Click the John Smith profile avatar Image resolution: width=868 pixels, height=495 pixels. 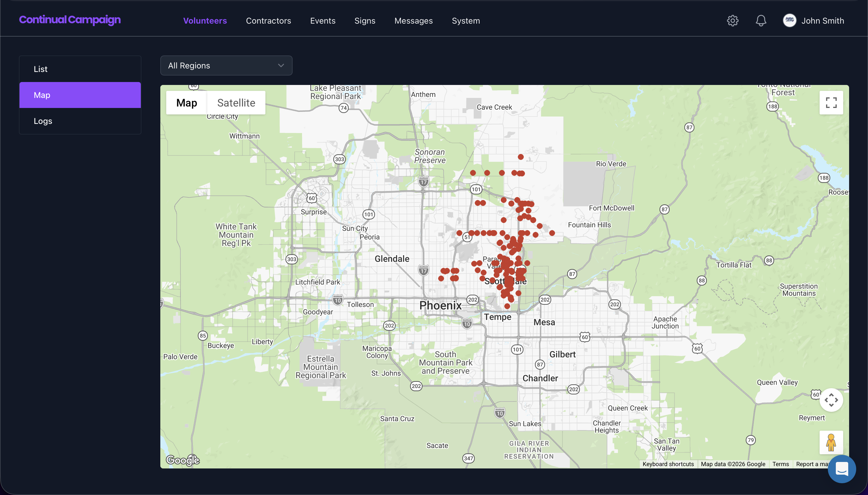[789, 21]
